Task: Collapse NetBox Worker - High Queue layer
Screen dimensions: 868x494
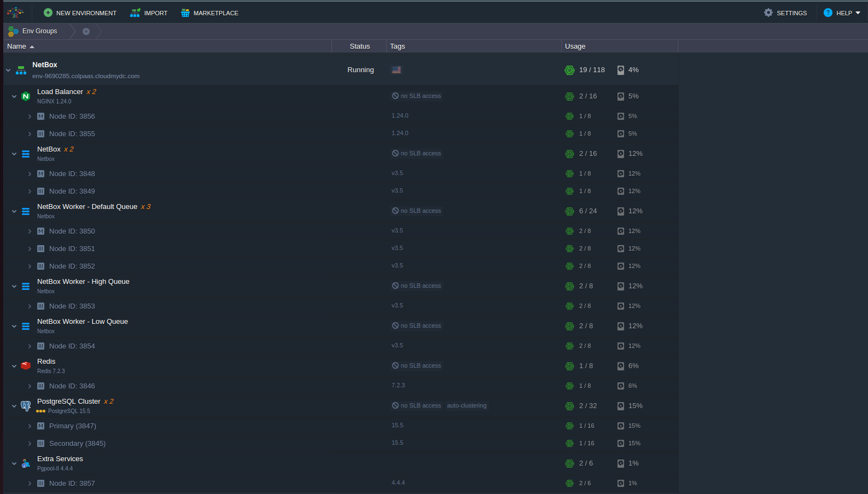Action: coord(14,286)
